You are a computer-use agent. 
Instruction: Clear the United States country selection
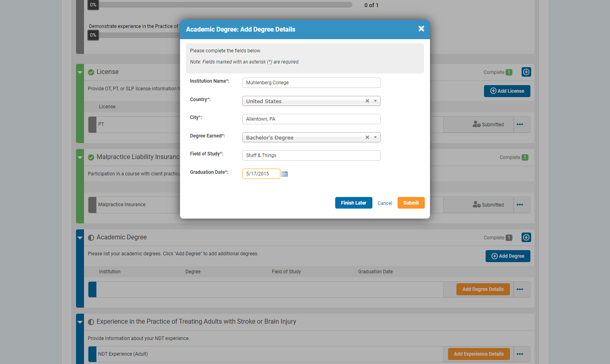click(367, 101)
